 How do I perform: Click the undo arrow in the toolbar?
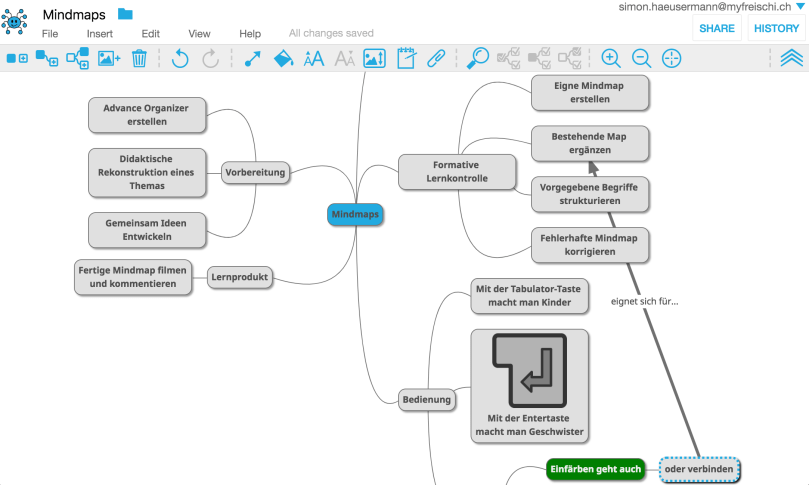click(x=180, y=59)
